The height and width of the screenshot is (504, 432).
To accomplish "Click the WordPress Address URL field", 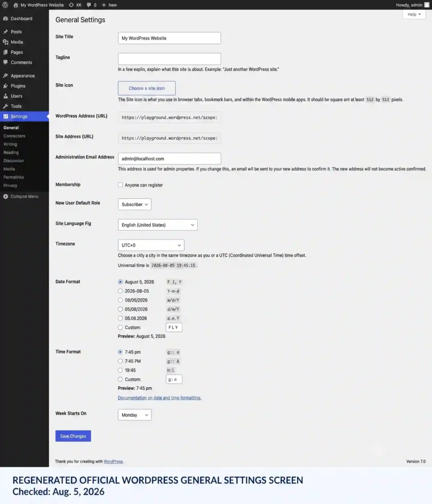I will click(169, 117).
